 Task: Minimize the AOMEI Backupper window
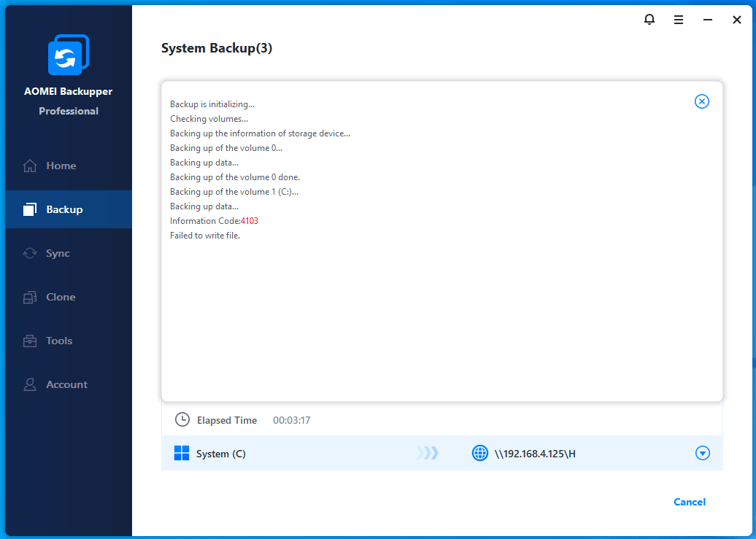[708, 20]
